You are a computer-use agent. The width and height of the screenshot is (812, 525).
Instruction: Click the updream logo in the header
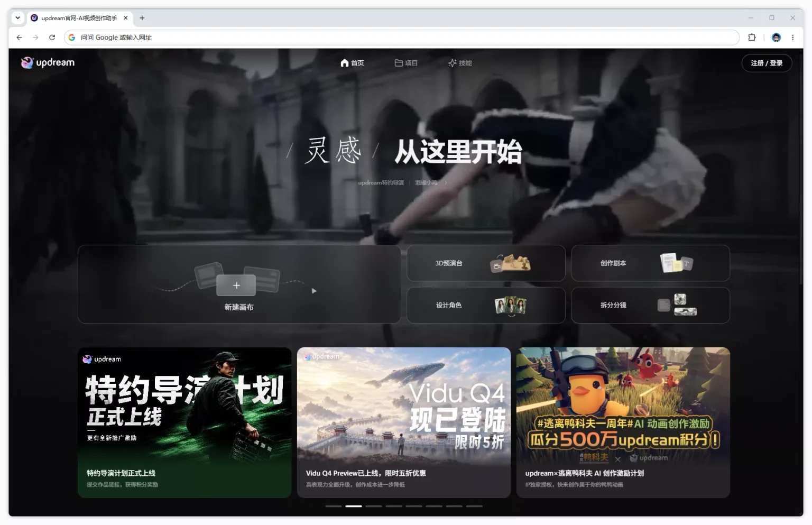click(x=48, y=62)
